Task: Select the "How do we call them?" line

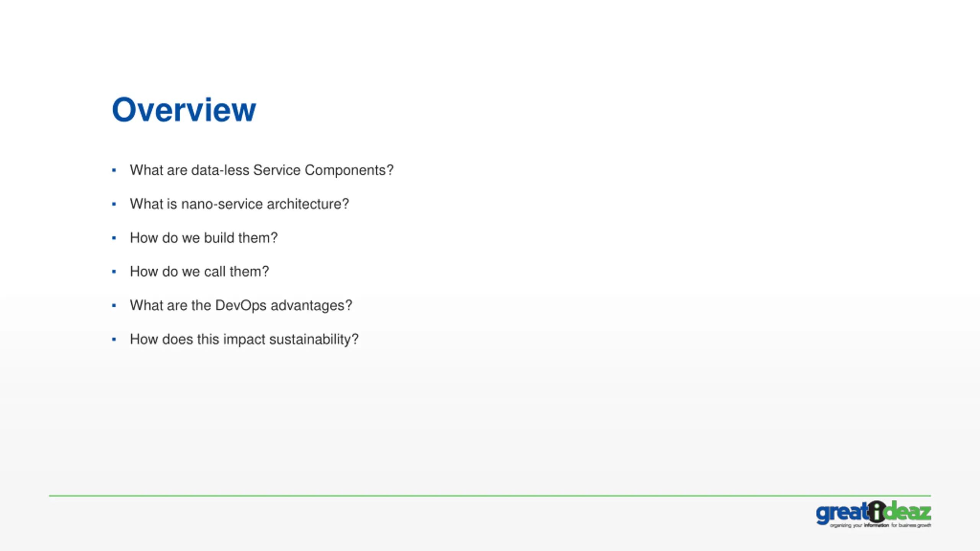Action: coord(199,272)
